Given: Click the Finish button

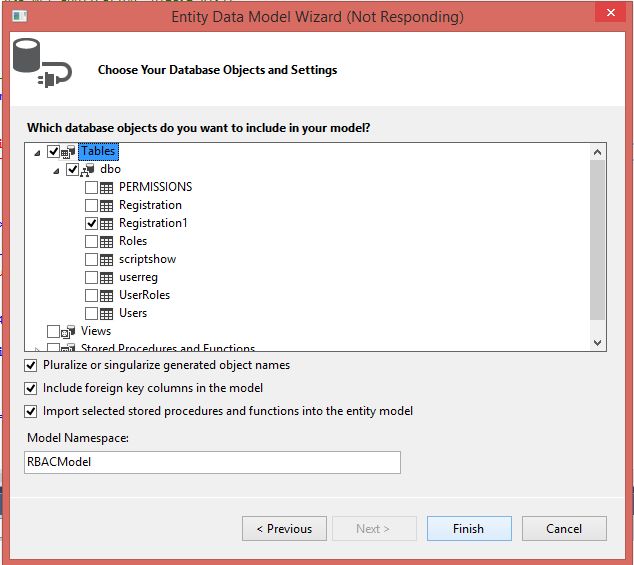Looking at the screenshot, I should (469, 529).
